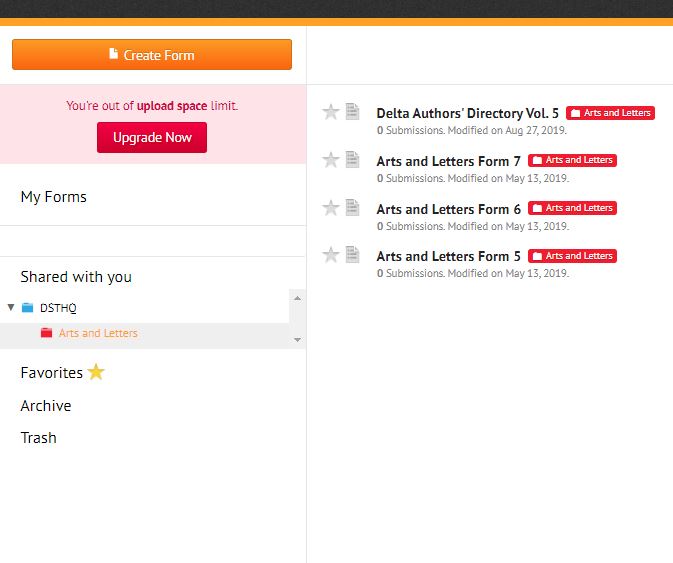Click submissions text under Arts and Letters Form 5
The width and height of the screenshot is (673, 563).
point(473,273)
